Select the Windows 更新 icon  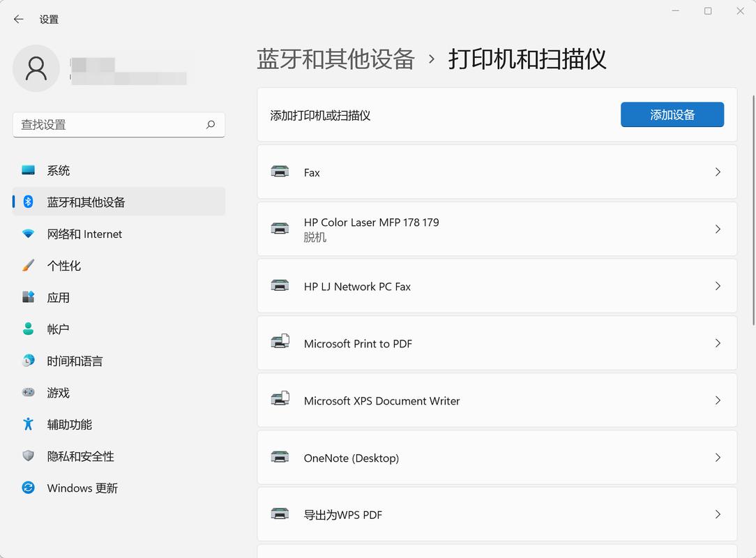coord(28,488)
